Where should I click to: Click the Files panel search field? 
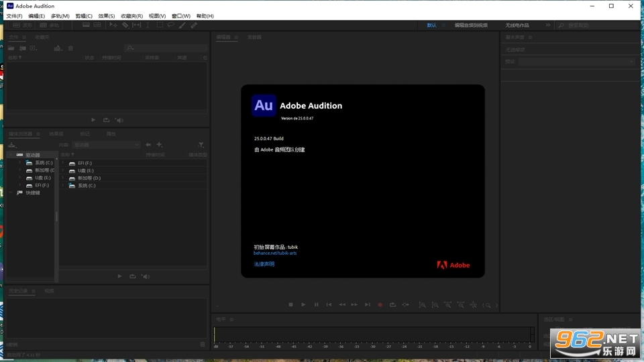[x=166, y=48]
